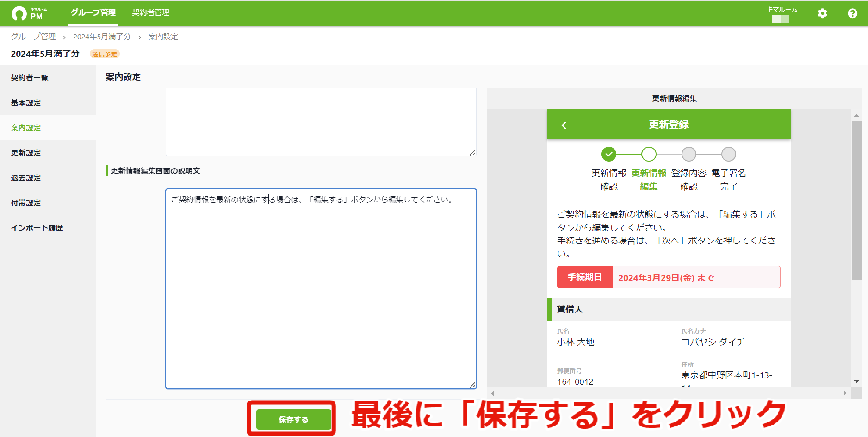868x437 pixels.
Task: Click the 手続期日 label
Action: (x=585, y=277)
